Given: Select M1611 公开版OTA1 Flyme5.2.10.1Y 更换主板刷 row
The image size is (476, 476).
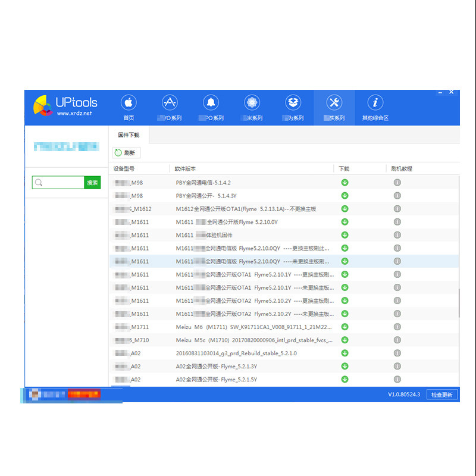Looking at the screenshot, I should point(284,274).
